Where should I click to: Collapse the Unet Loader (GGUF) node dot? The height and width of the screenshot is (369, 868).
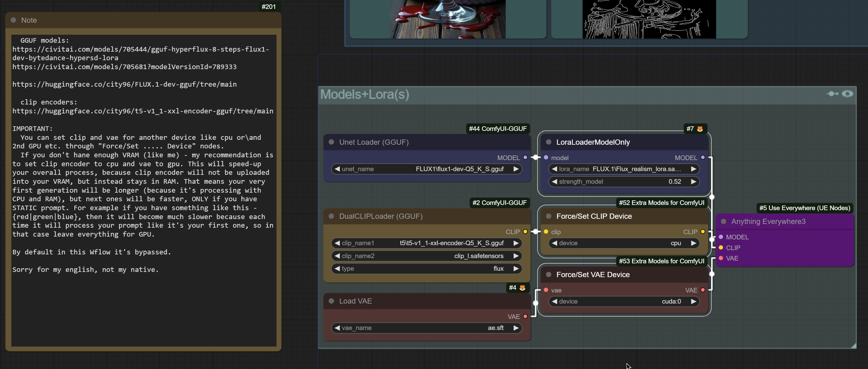point(331,142)
